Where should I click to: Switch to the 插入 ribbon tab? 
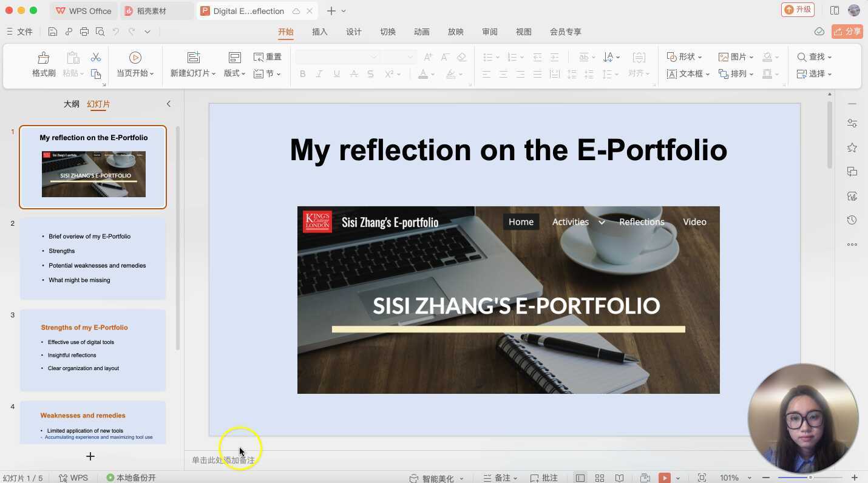pos(319,32)
